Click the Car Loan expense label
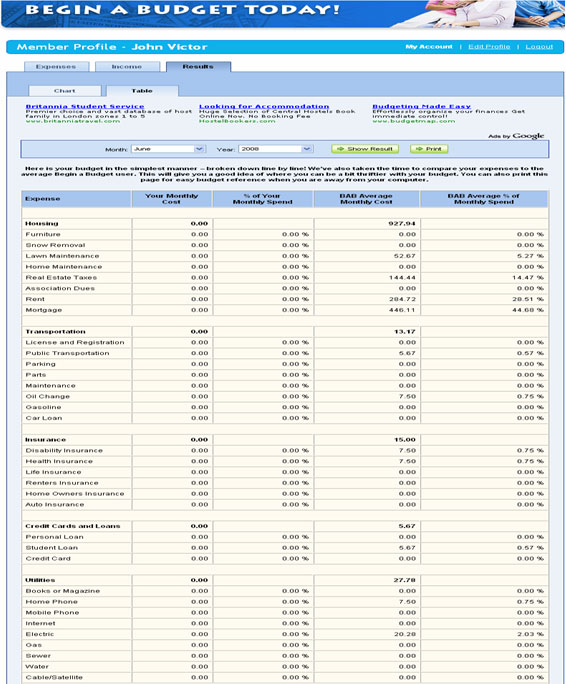This screenshot has width=566, height=684. coord(44,418)
